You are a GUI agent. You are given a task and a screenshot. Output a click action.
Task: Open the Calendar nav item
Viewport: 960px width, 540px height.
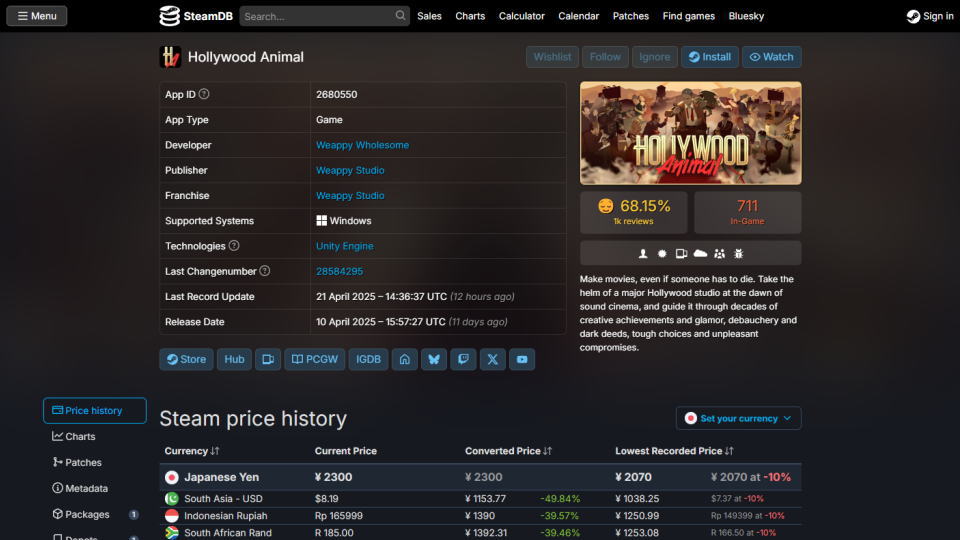pos(579,16)
